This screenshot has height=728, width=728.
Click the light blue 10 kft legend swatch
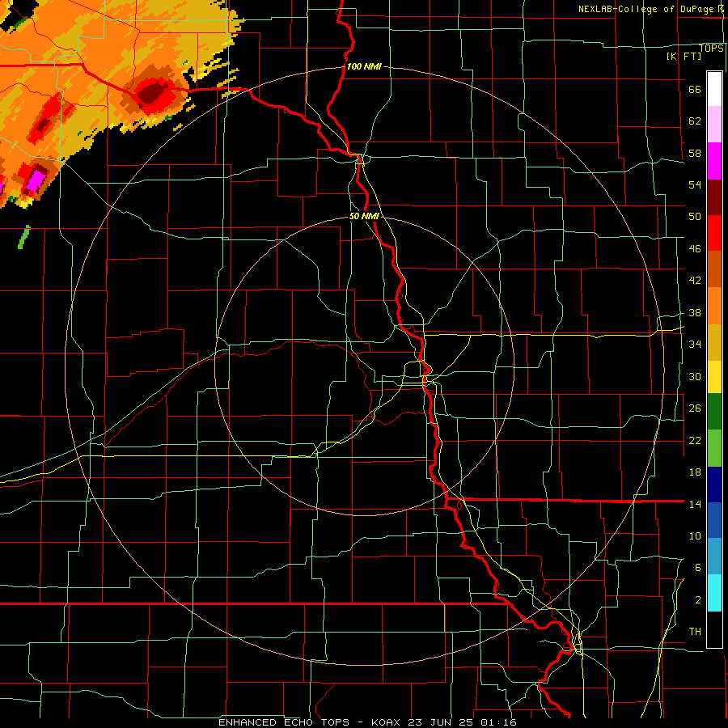coord(714,557)
